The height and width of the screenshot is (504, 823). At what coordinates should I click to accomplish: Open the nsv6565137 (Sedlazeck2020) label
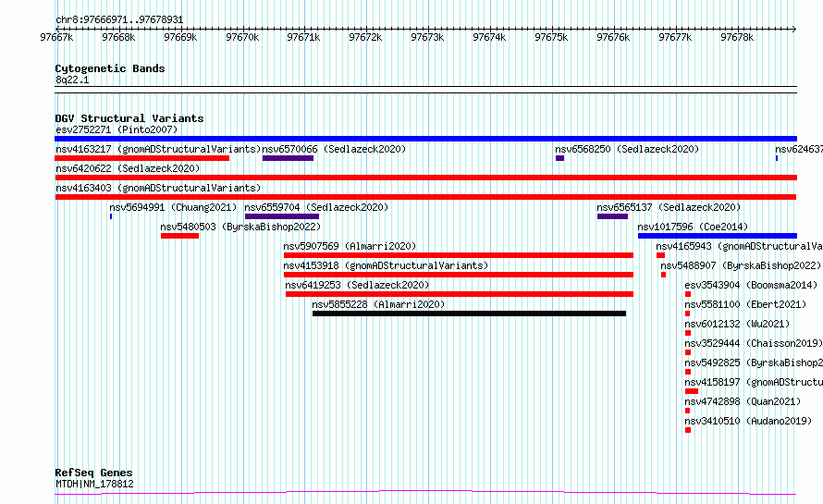(669, 207)
